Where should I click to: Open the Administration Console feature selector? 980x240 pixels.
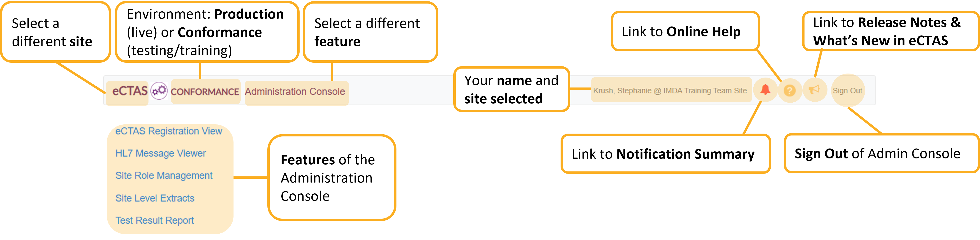pos(295,92)
